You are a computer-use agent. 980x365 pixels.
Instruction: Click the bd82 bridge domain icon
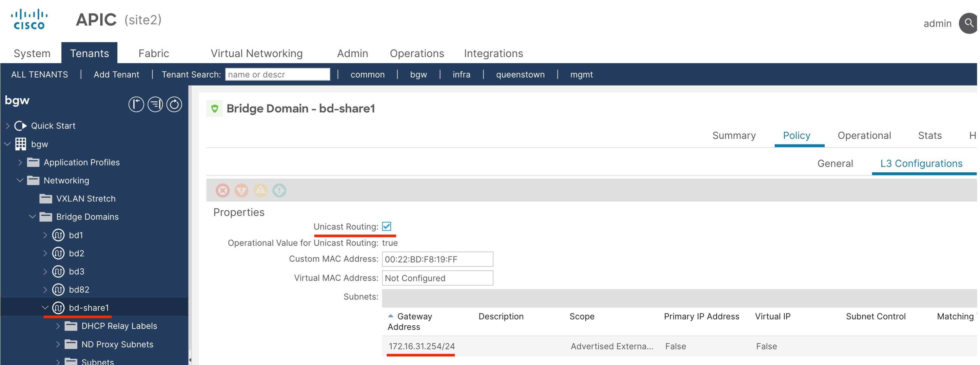pos(58,290)
